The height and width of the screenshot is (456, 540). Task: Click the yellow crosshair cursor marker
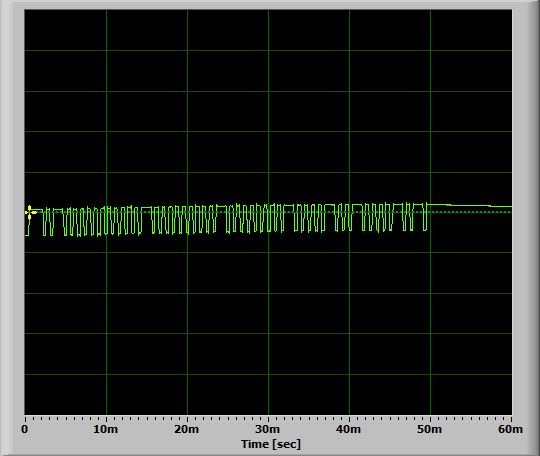30,212
